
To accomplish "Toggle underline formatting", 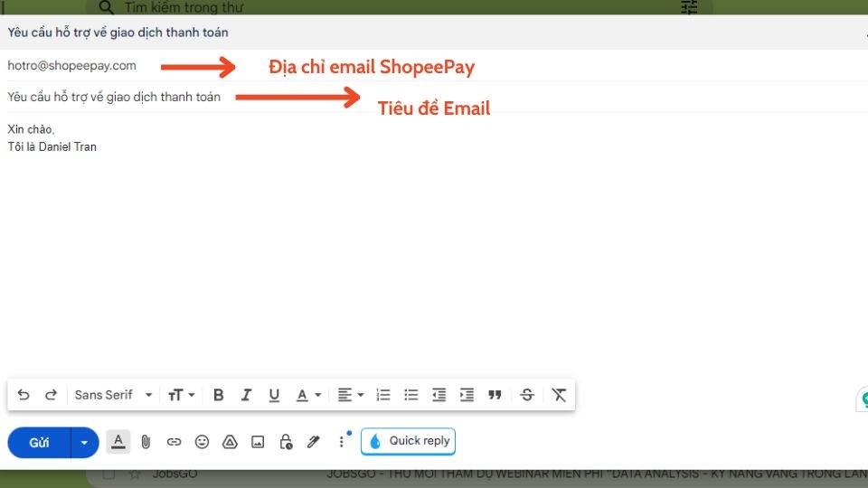I will pyautogui.click(x=274, y=395).
